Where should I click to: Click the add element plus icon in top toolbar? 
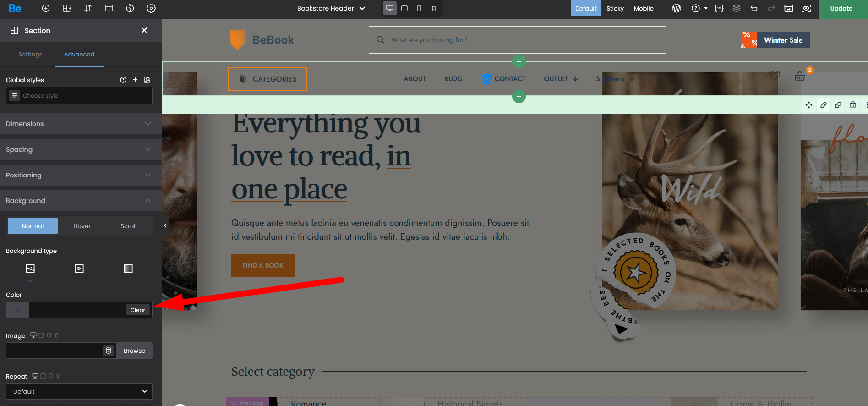46,8
